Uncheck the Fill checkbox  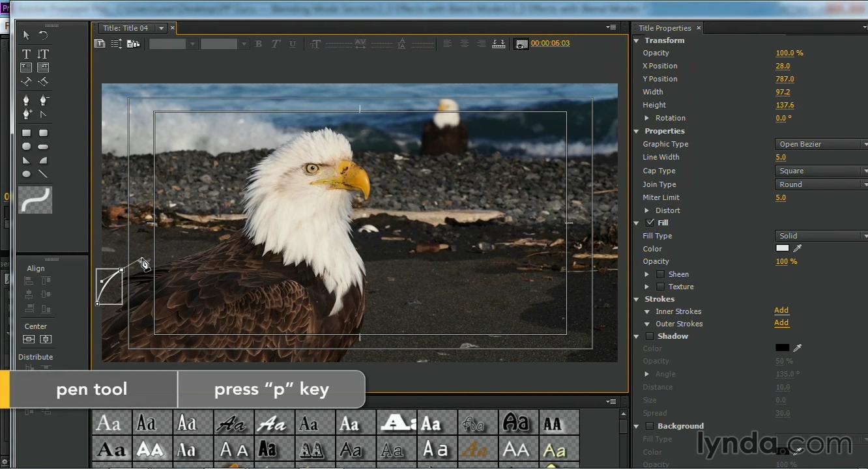(650, 223)
